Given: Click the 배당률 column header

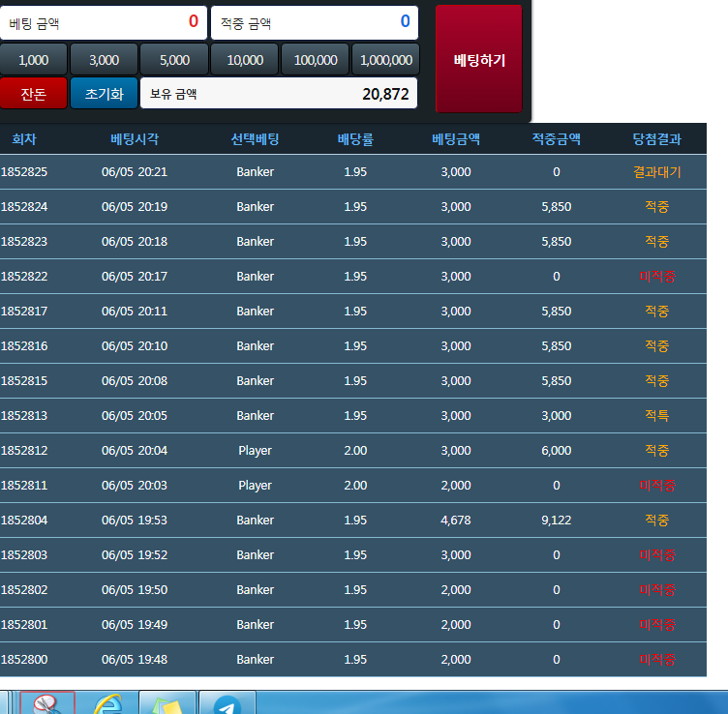Looking at the screenshot, I should 355,138.
